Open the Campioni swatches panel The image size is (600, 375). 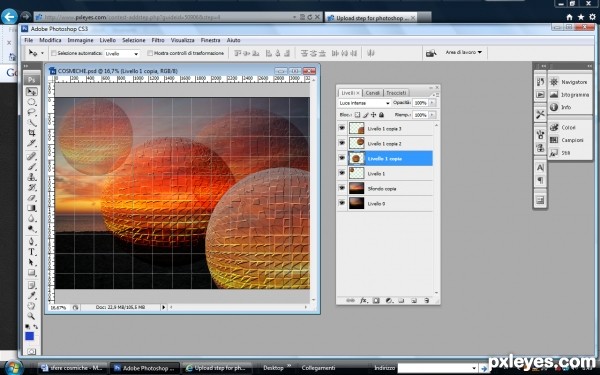[567, 140]
